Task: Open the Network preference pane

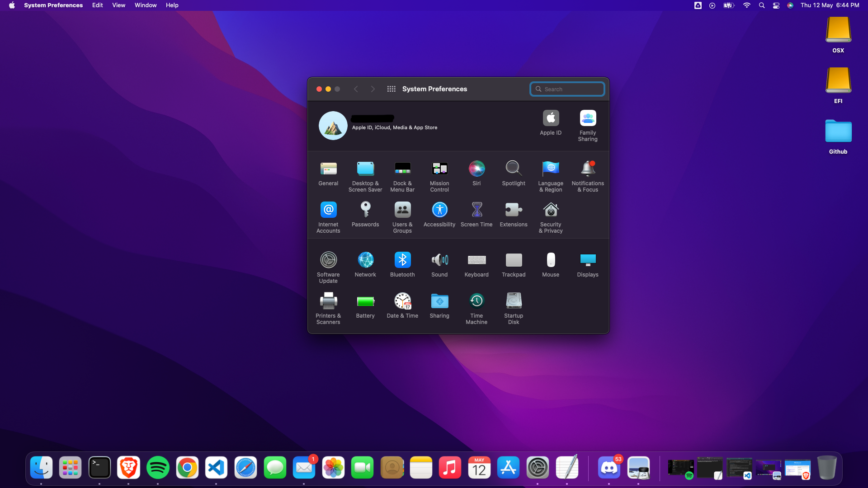Action: click(365, 260)
